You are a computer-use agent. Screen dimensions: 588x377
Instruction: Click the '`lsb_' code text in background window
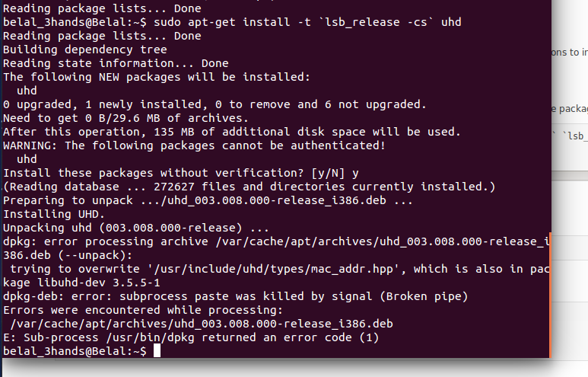[575, 136]
